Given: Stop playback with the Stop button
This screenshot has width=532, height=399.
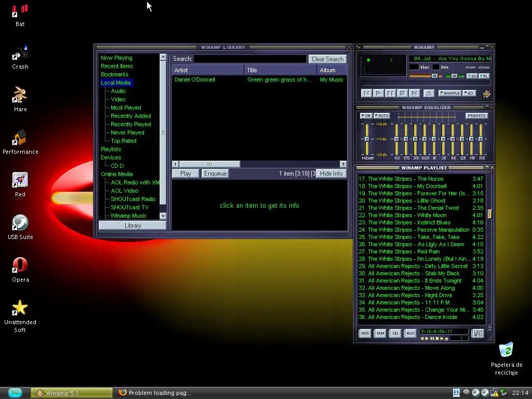Looking at the screenshot, I should coord(402,93).
